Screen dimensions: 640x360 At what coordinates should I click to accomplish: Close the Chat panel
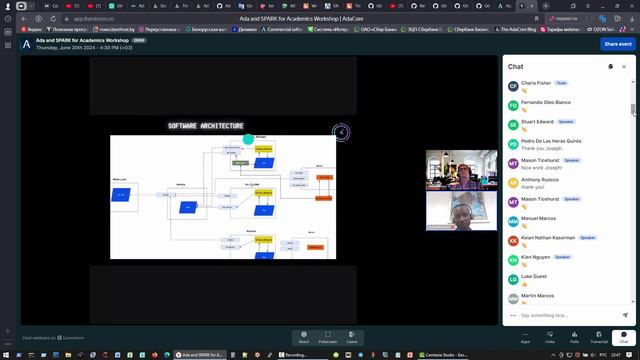624,67
